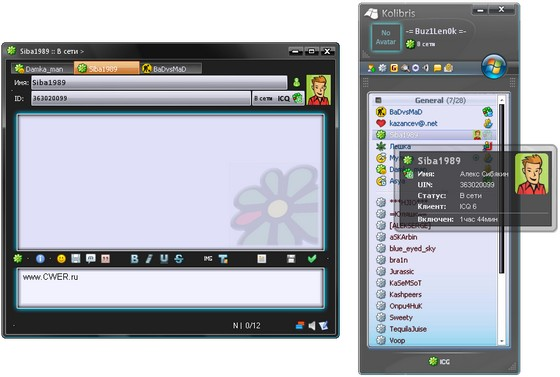This screenshot has height=377, width=560.
Task: Open contact info with blue 'i' icon
Action: tap(40, 258)
